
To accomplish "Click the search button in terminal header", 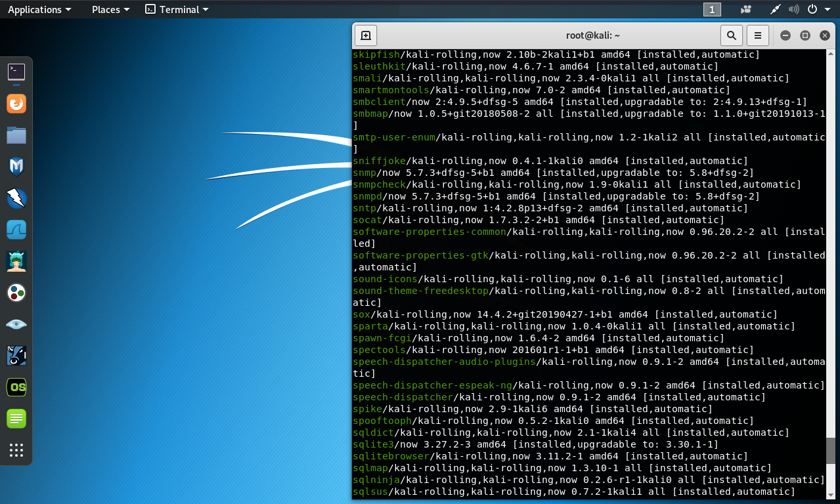I will tap(731, 35).
